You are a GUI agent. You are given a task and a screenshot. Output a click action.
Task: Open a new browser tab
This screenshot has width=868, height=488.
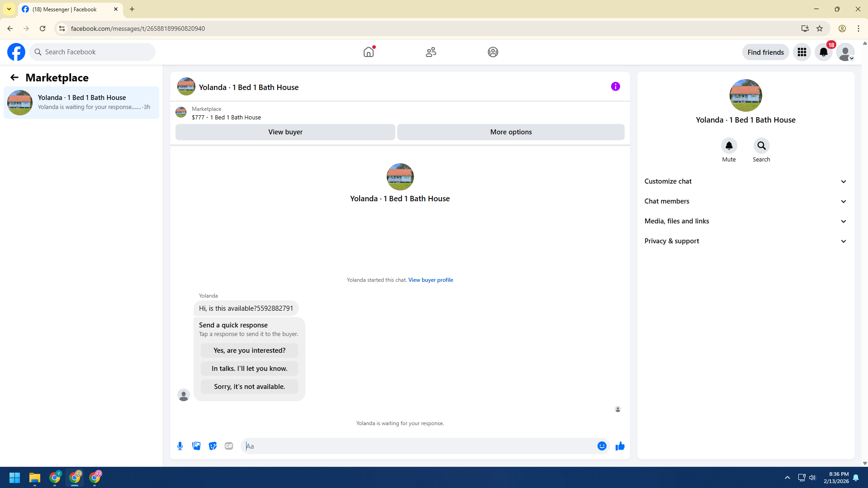(132, 9)
